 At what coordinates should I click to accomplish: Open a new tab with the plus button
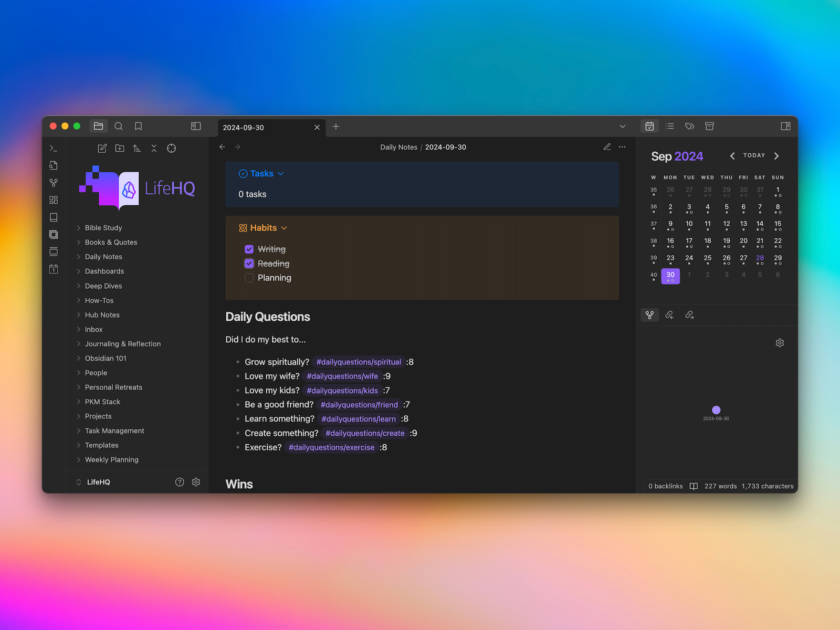[x=336, y=127]
